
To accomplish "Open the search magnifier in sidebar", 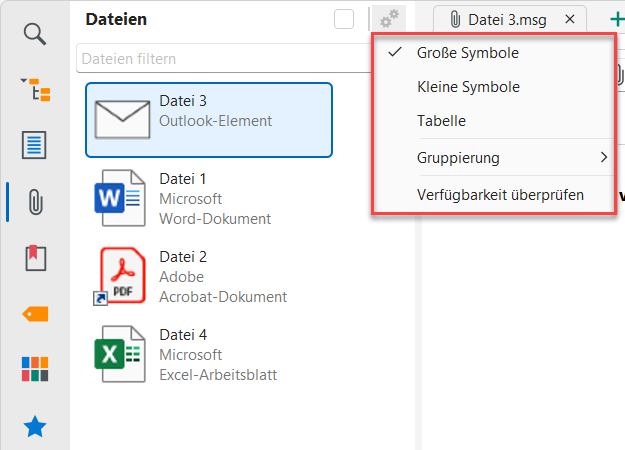I will coord(35,34).
